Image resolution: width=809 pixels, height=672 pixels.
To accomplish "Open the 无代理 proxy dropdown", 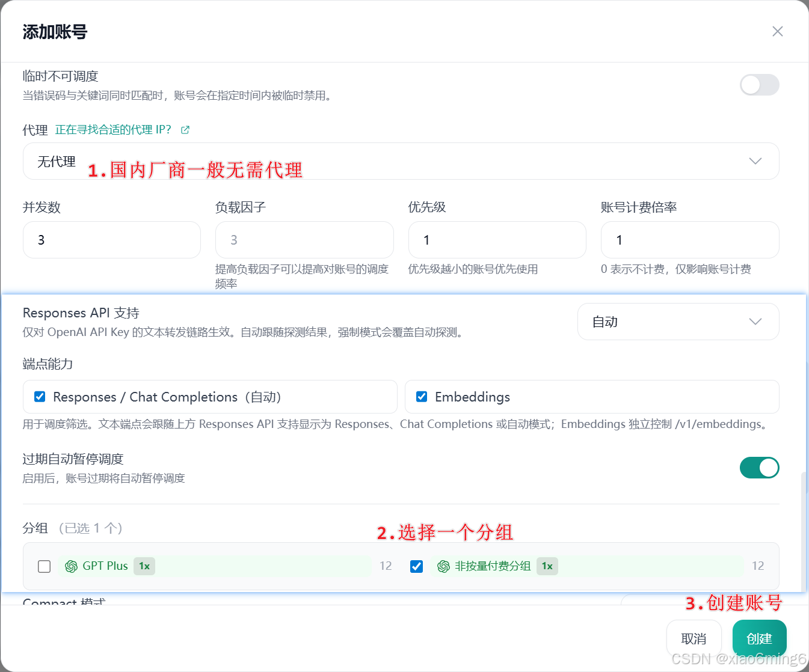I will point(401,161).
